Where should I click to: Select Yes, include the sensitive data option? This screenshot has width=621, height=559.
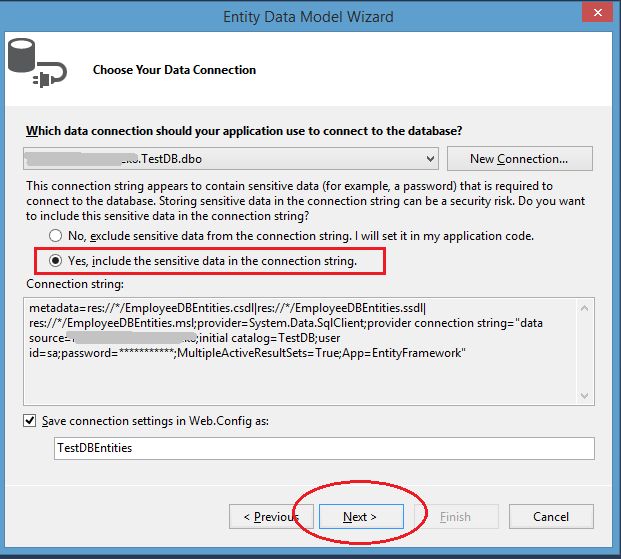[x=57, y=261]
